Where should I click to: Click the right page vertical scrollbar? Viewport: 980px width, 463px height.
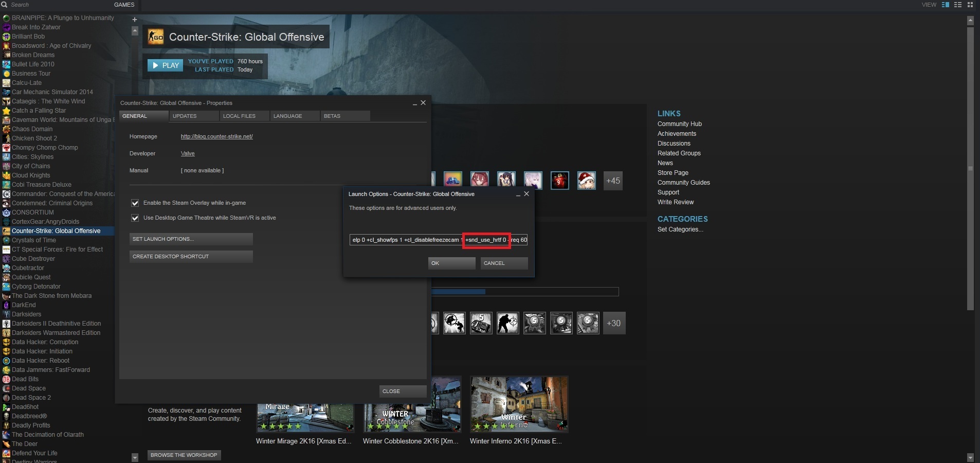[970, 168]
